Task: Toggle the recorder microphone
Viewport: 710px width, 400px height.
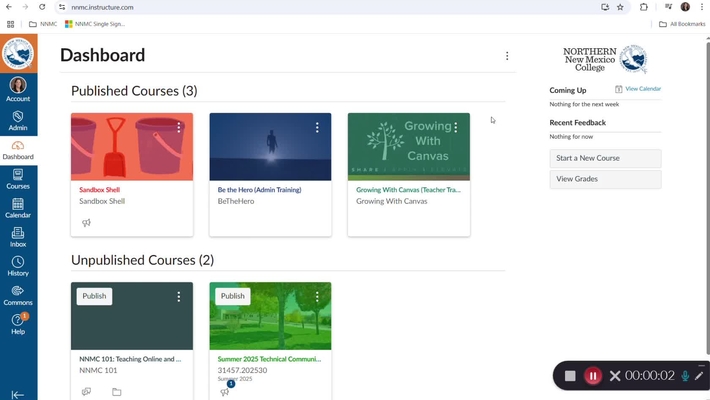Action: coord(686,376)
